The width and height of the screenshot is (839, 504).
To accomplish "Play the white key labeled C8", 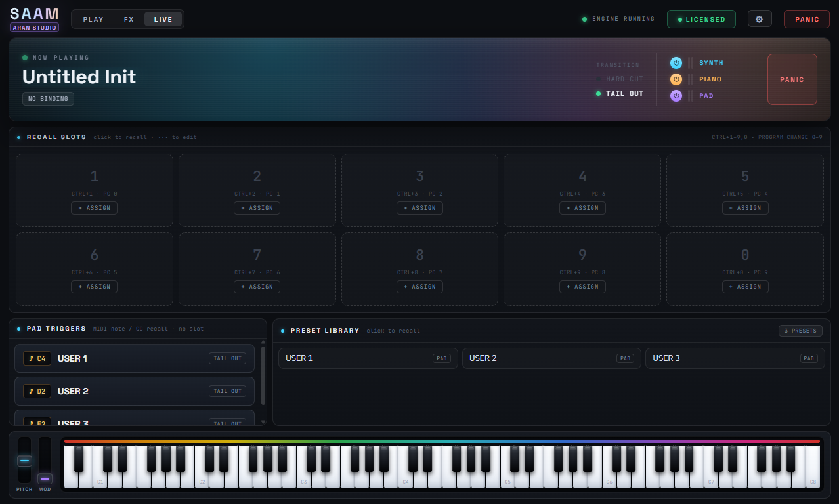I will click(813, 467).
